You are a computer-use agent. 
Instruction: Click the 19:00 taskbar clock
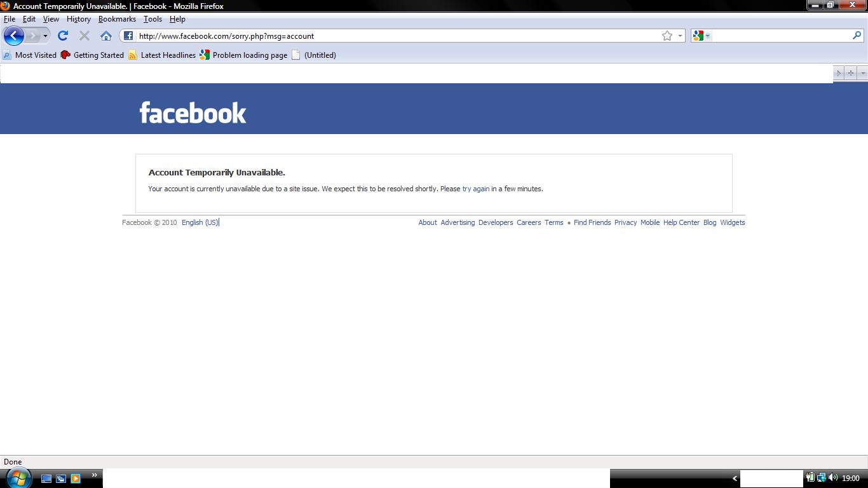(850, 478)
